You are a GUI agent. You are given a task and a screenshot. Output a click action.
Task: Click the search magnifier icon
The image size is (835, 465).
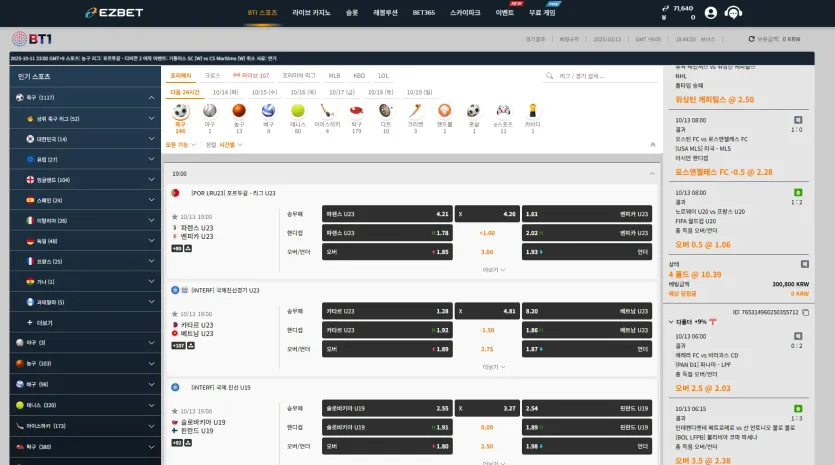550,76
